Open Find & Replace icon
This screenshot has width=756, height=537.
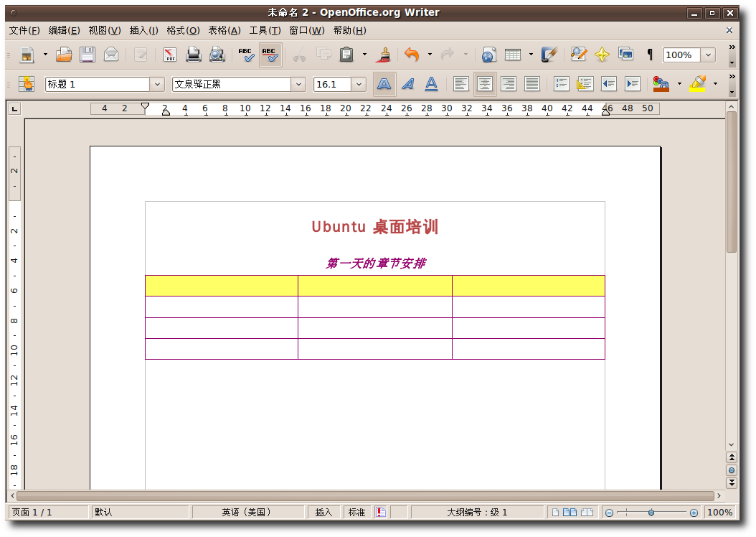point(578,55)
